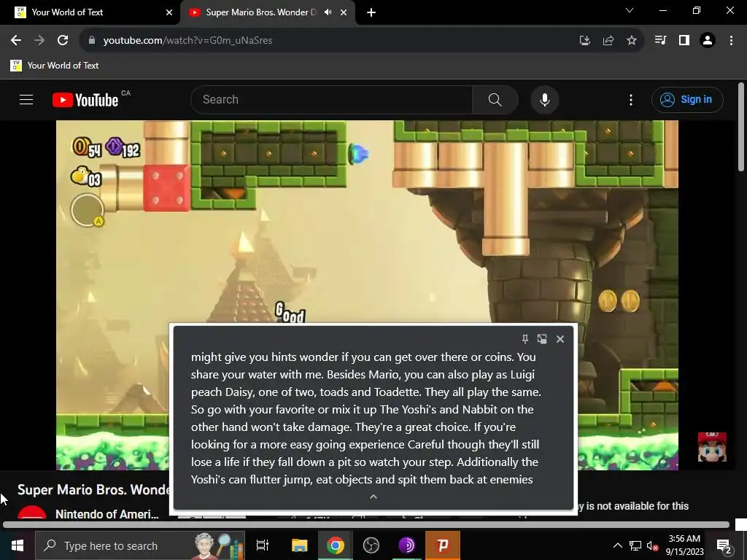Go back with the browser back arrow

[x=16, y=41]
